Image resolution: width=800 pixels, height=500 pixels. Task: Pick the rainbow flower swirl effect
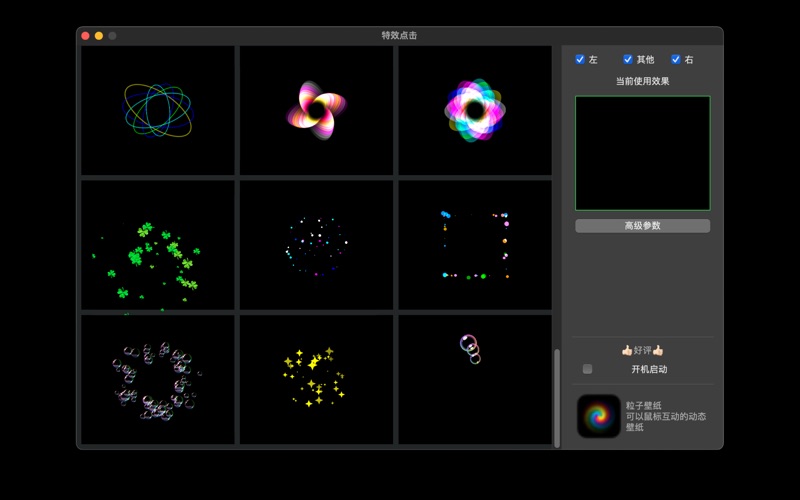pyautogui.click(x=475, y=110)
